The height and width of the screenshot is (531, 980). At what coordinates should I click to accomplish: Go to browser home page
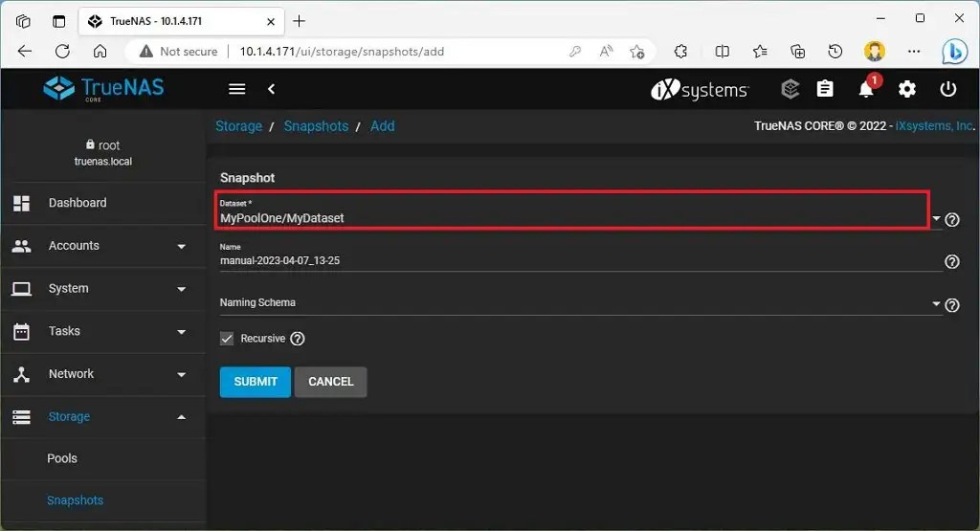(x=100, y=52)
